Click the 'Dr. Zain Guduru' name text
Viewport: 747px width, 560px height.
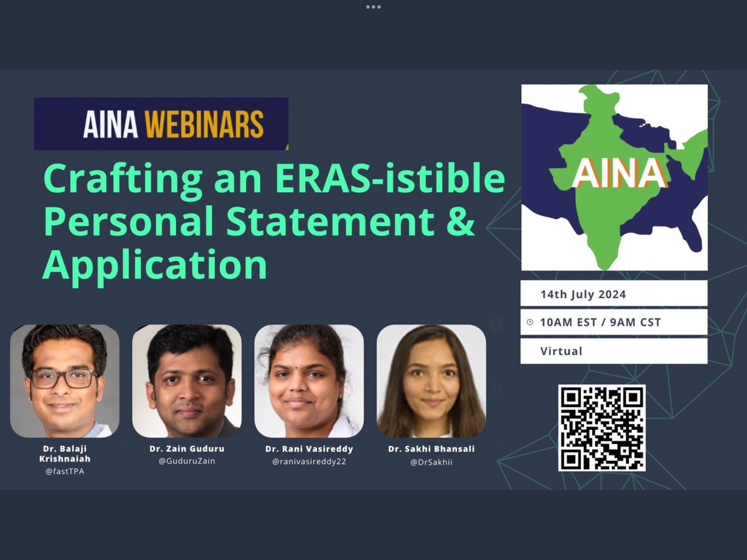coord(187,449)
